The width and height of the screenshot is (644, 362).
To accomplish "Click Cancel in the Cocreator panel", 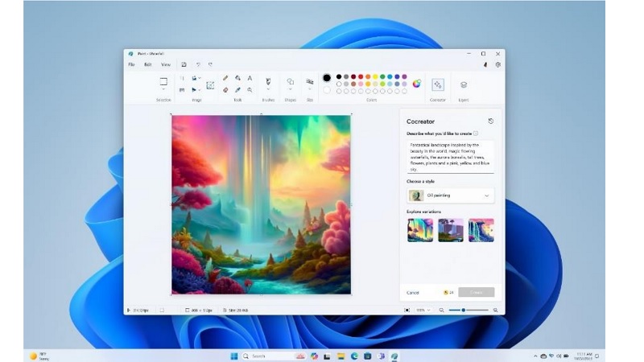I will tap(412, 293).
